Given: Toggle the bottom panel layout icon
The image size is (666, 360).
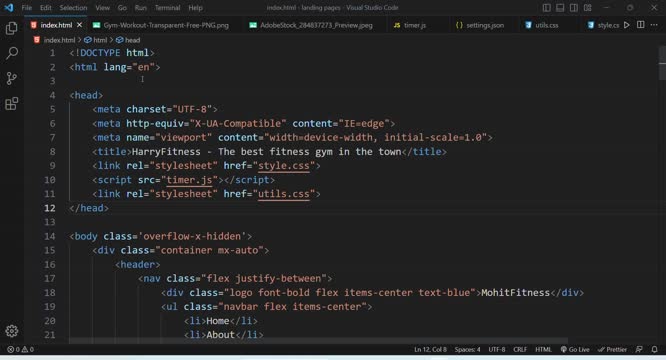Looking at the screenshot, I should [x=560, y=8].
